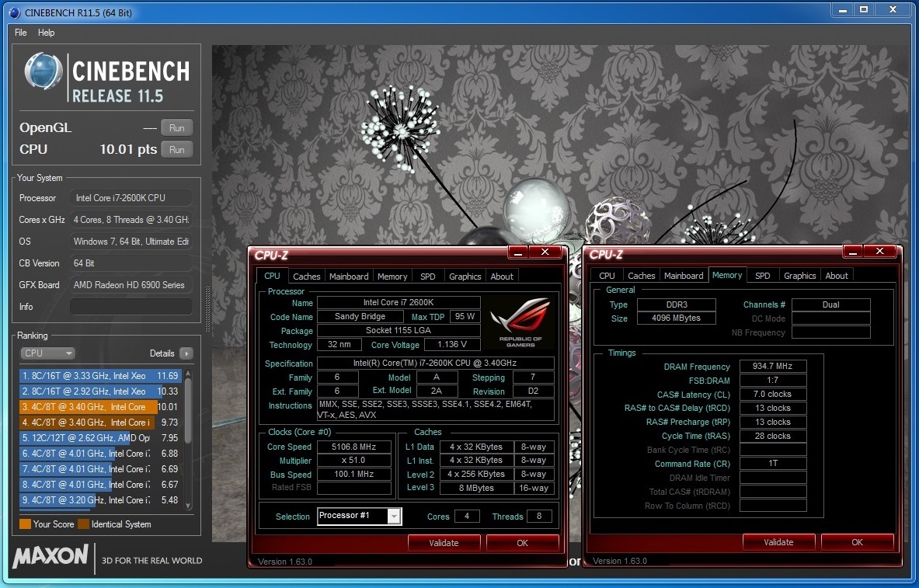Switch to Caches tab in left CPU-Z window
This screenshot has width=919, height=588.
tap(307, 276)
